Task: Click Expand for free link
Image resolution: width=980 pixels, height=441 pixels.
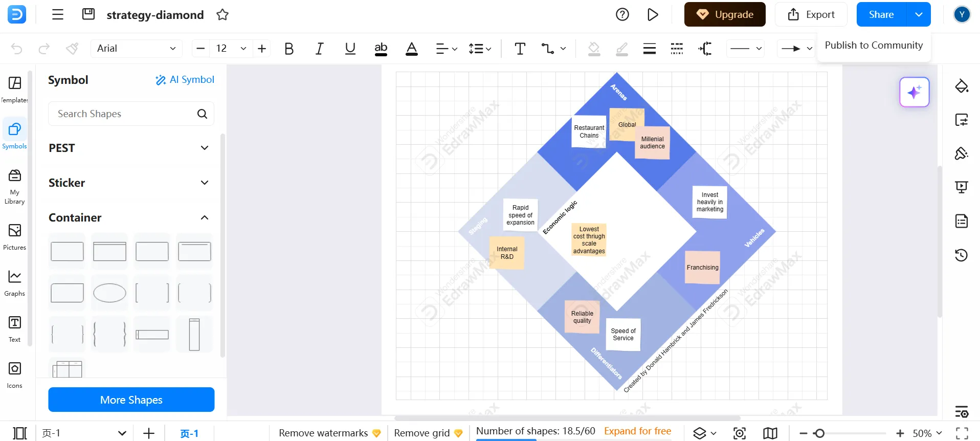Action: pos(637,431)
